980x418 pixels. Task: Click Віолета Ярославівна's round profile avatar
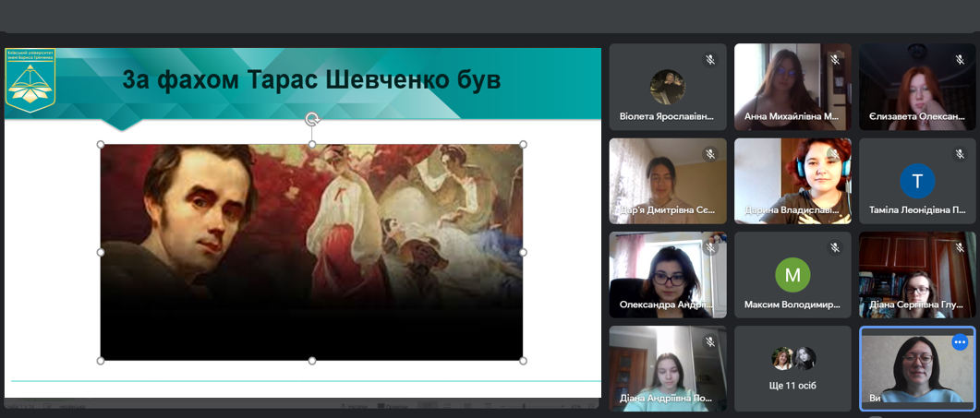668,87
